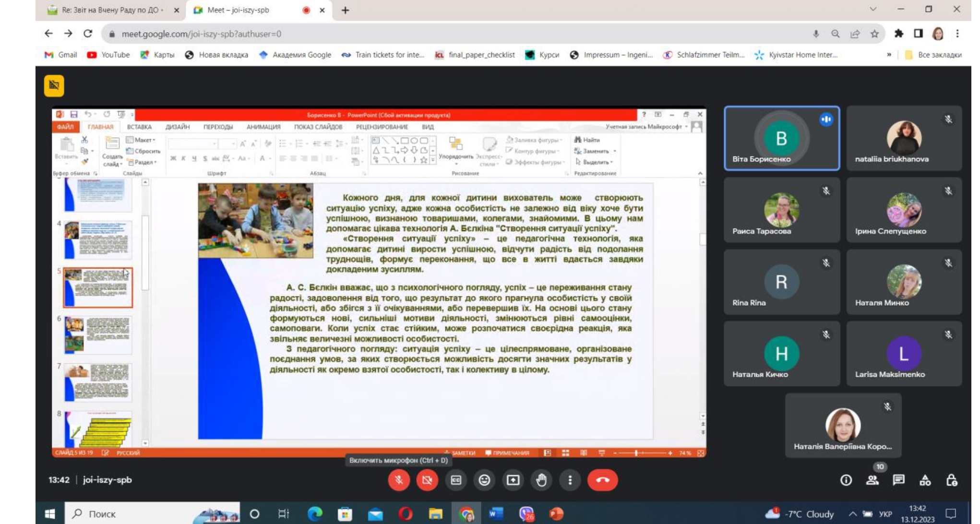This screenshot has height=524, width=980.
Task: Open the Академия Google bookmark
Action: pyautogui.click(x=295, y=55)
